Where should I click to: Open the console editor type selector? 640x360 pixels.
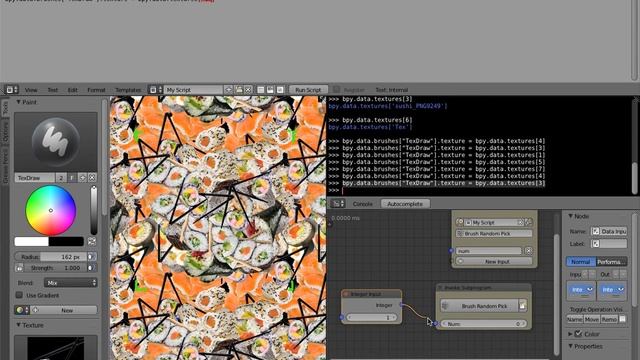(338, 203)
